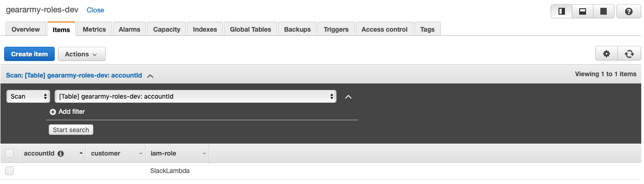The image size is (644, 184).
Task: Switch to bottom-pane layout view icon
Action: tap(582, 11)
